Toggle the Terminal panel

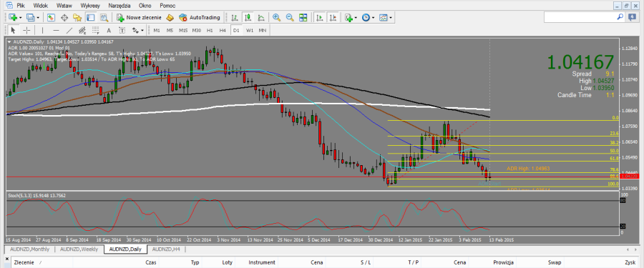(90, 18)
